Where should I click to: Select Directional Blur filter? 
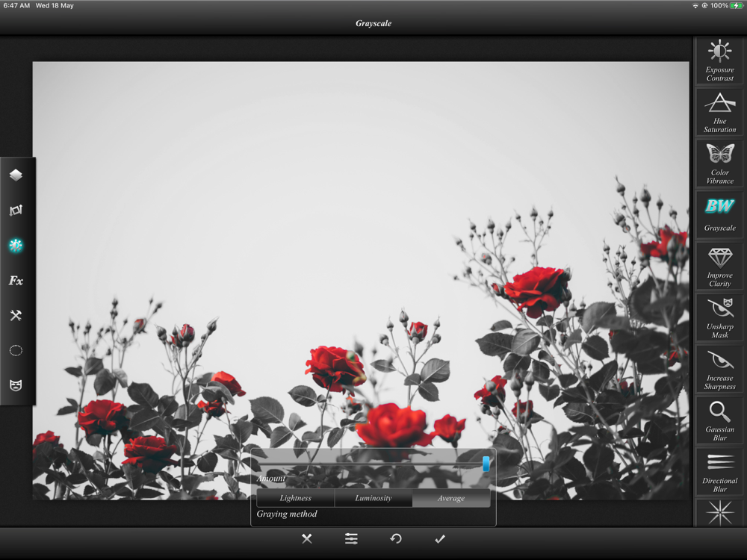719,472
